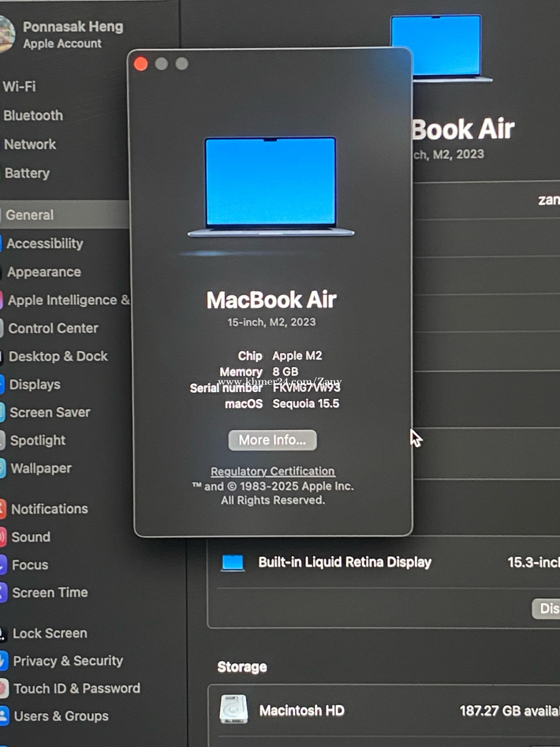Click the Macintosh HD drive icon
The width and height of the screenshot is (560, 747).
[x=234, y=709]
